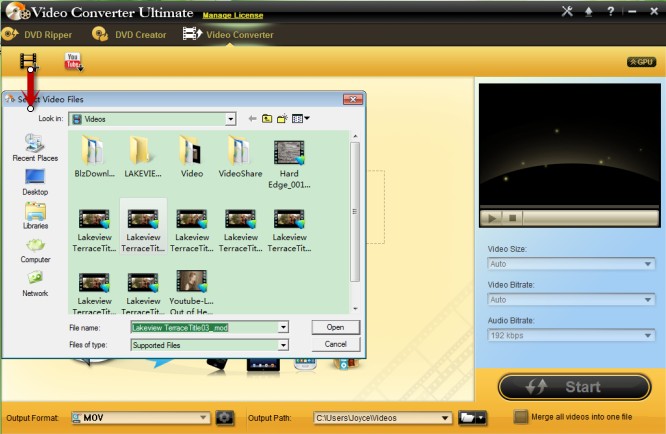Play the preview video
This screenshot has height=434, width=666.
pos(492,218)
